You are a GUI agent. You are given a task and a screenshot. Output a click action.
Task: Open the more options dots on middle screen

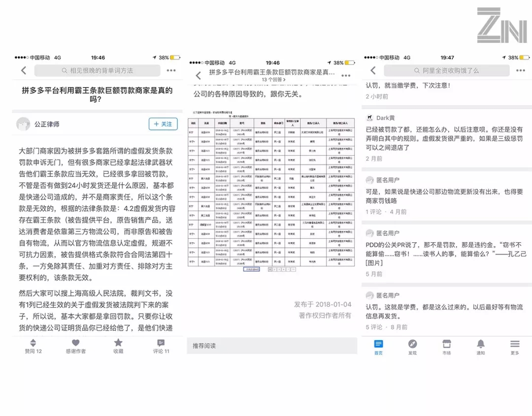[346, 76]
